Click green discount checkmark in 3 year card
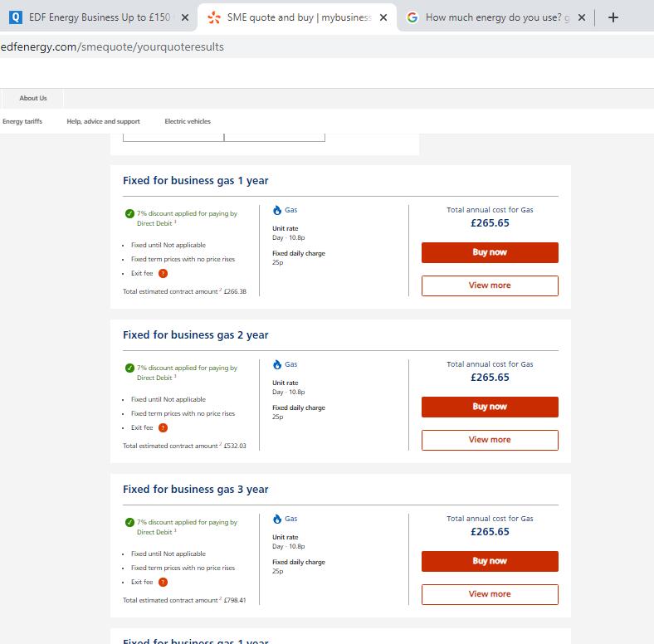 129,522
